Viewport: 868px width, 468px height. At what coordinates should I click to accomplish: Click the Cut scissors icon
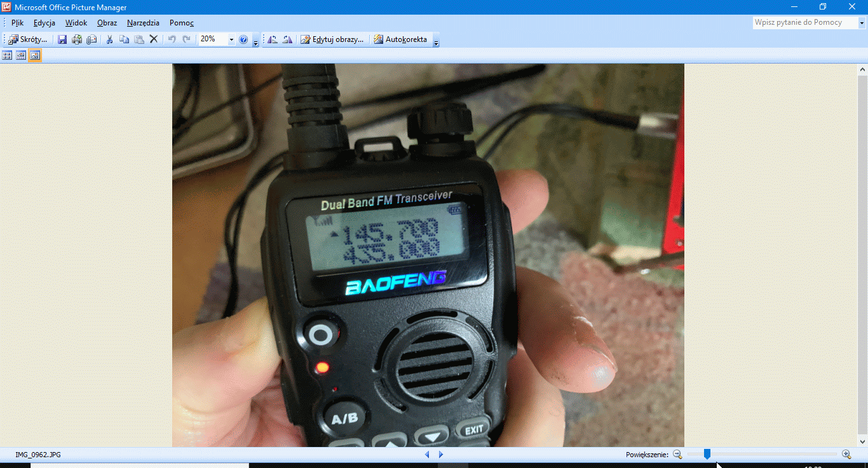pos(109,39)
